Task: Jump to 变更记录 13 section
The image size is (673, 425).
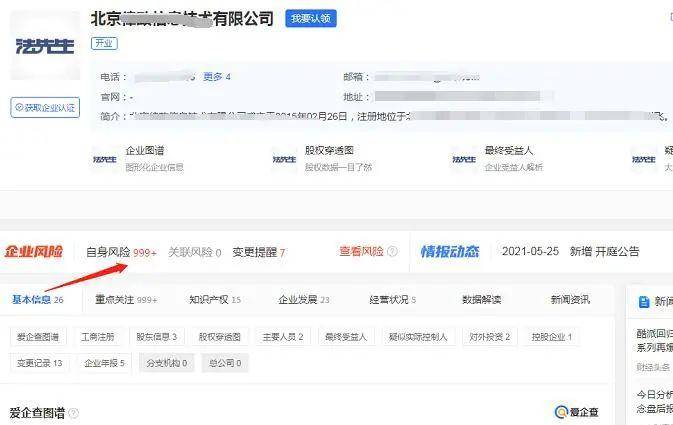Action: tap(40, 363)
